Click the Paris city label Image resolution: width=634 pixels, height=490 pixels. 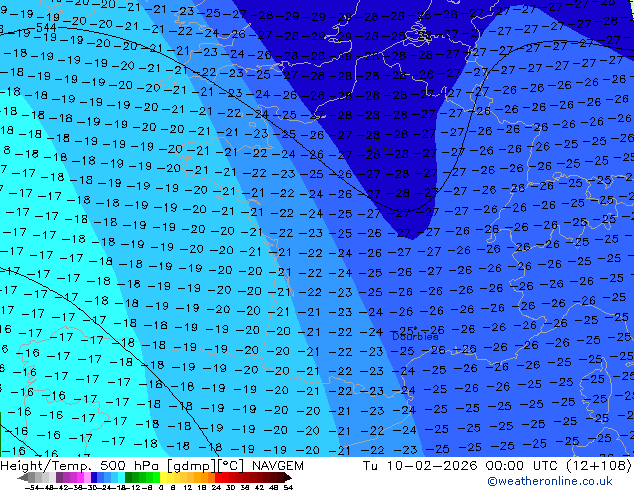[378, 148]
